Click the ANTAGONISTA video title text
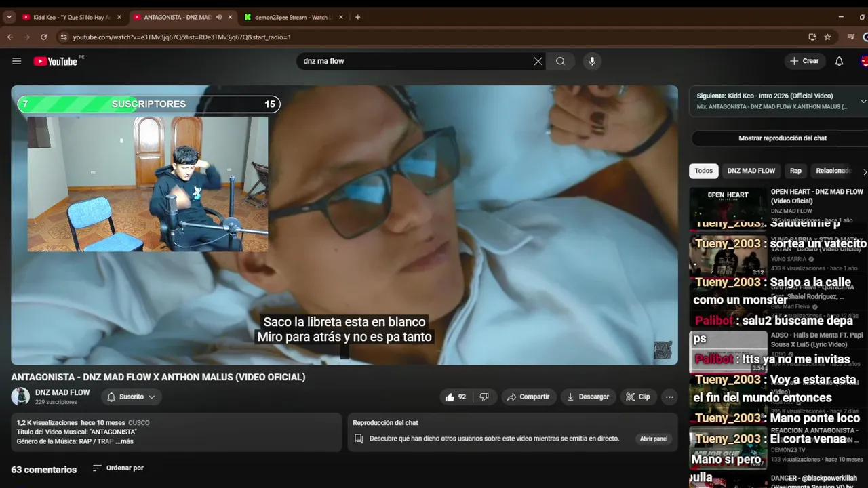The height and width of the screenshot is (488, 868). [158, 377]
